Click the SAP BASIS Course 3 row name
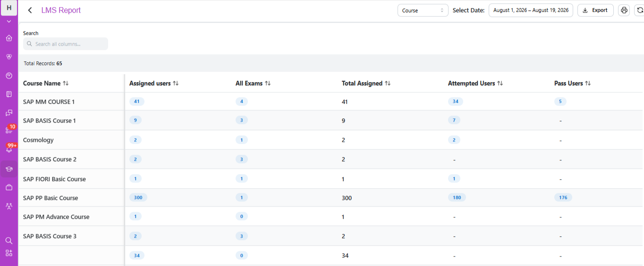644x266 pixels. pos(50,236)
